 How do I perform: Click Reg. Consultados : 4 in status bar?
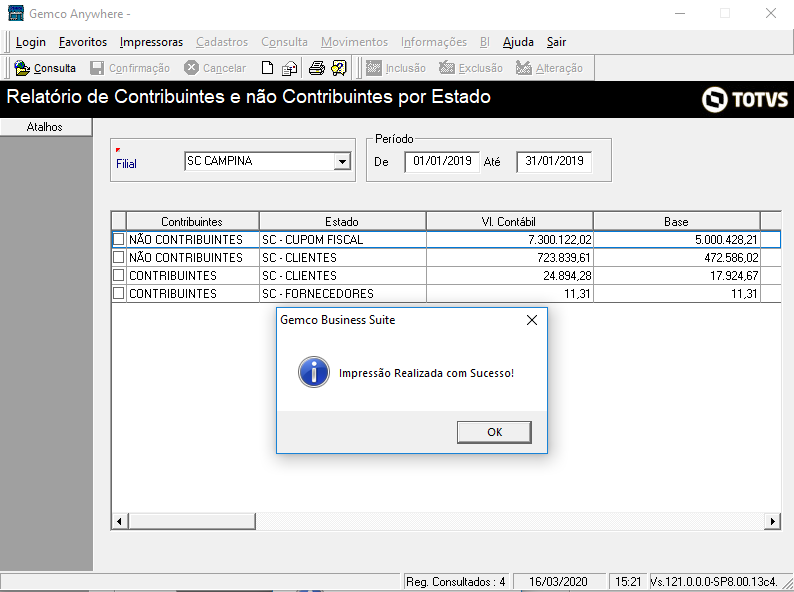pyautogui.click(x=455, y=581)
